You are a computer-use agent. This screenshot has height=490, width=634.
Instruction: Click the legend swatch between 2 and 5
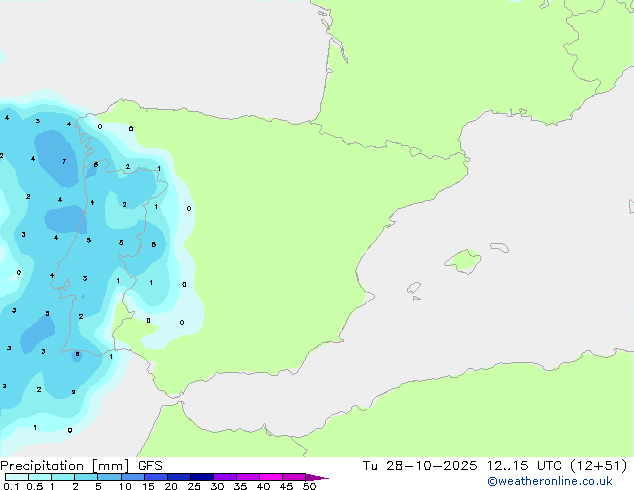pyautogui.click(x=86, y=477)
